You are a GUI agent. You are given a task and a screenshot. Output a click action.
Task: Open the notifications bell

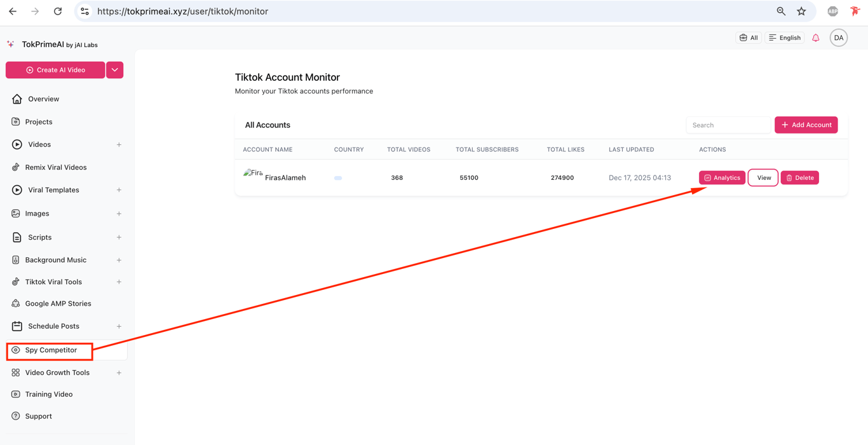[816, 38]
